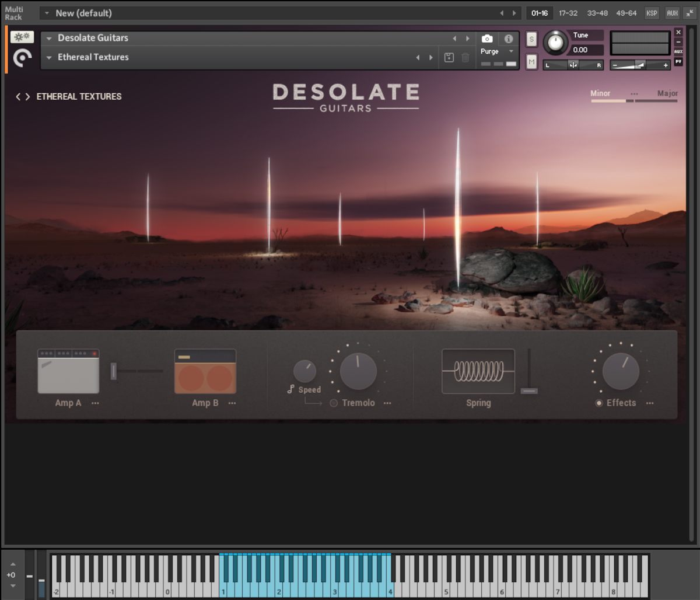The height and width of the screenshot is (600, 700).
Task: Go to the next instrument after Desolate Guitars
Action: (467, 39)
